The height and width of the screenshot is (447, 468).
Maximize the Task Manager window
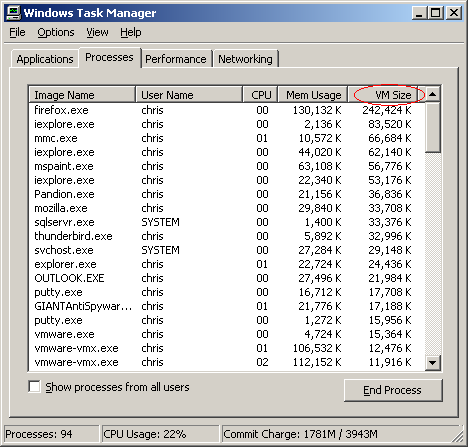[x=436, y=13]
